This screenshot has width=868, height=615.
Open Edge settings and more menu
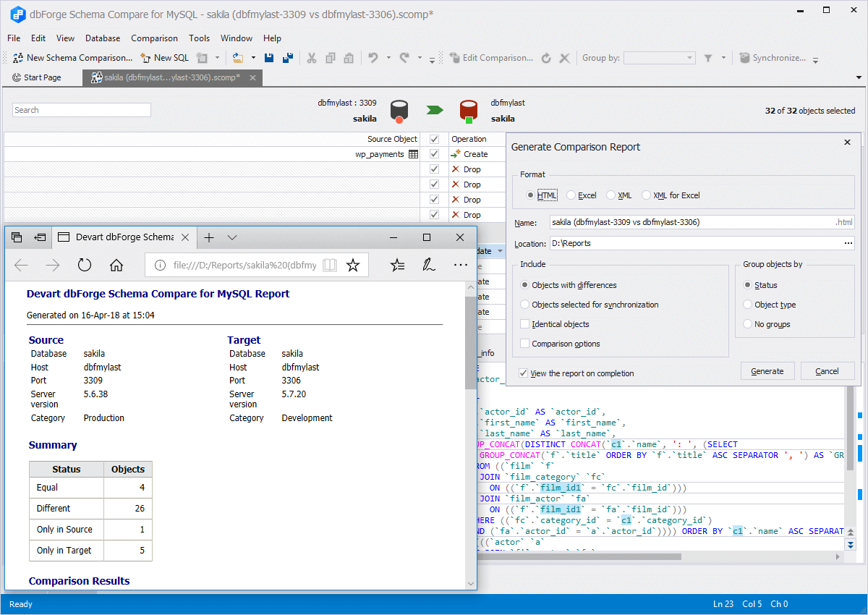click(x=461, y=265)
